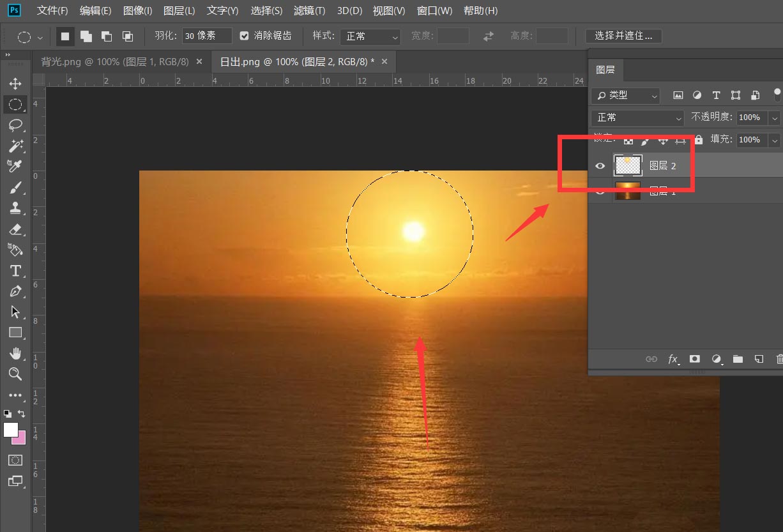Open the 填充 fill slider arrow
This screenshot has height=532, width=783.
(x=775, y=140)
